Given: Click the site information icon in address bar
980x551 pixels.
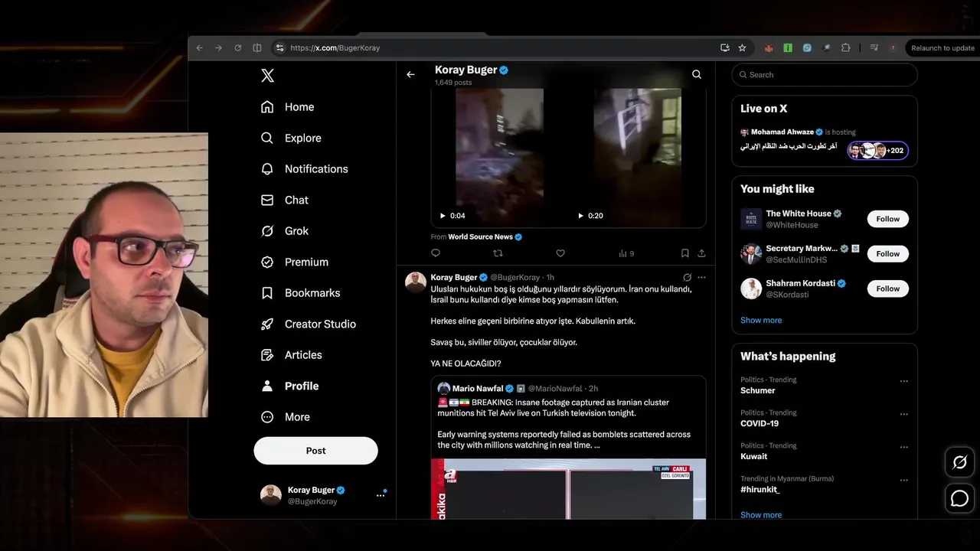Looking at the screenshot, I should pyautogui.click(x=280, y=47).
